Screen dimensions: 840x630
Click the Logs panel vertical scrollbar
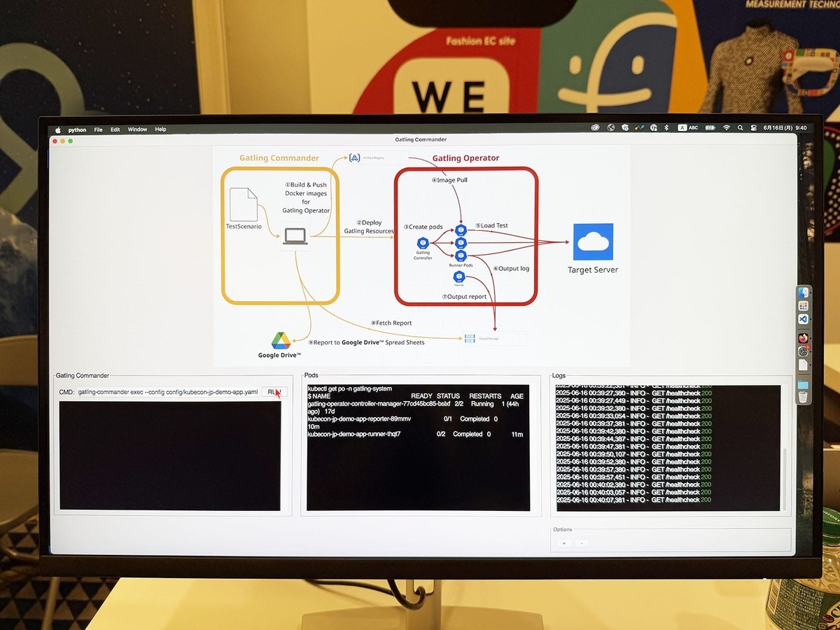(784, 480)
